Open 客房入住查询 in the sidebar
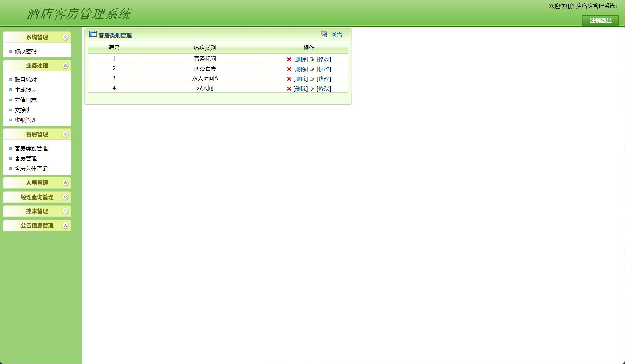Screen dimensions: 625x364 pos(31,169)
